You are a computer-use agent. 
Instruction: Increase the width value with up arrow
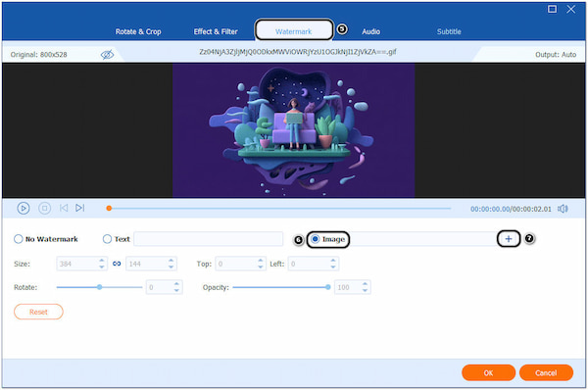tap(102, 261)
